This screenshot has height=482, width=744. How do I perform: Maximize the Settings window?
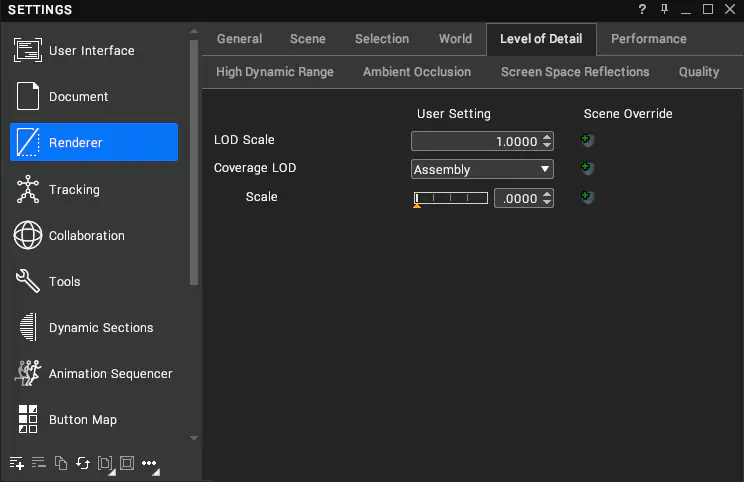coord(708,9)
